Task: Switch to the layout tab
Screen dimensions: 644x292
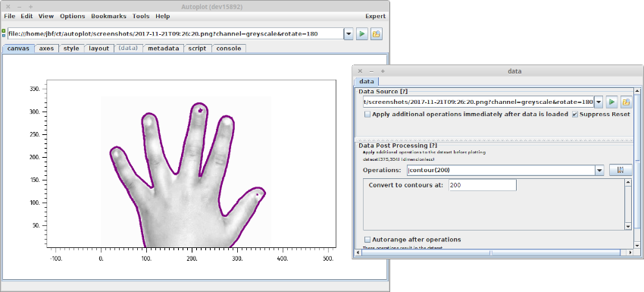Action: pyautogui.click(x=99, y=49)
